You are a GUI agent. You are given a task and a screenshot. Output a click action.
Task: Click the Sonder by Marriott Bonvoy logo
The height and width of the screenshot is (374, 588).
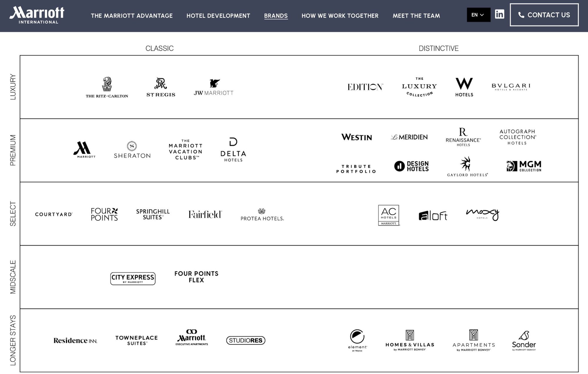coord(524,341)
